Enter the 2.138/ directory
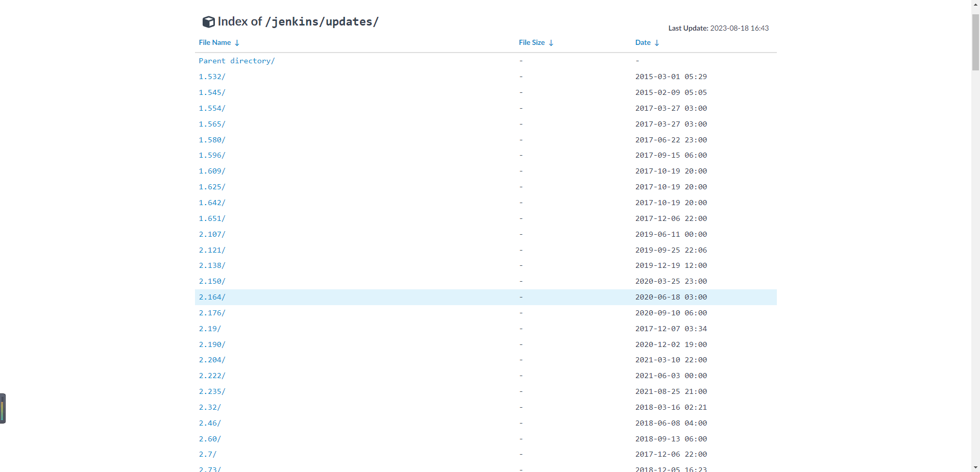 click(x=212, y=265)
